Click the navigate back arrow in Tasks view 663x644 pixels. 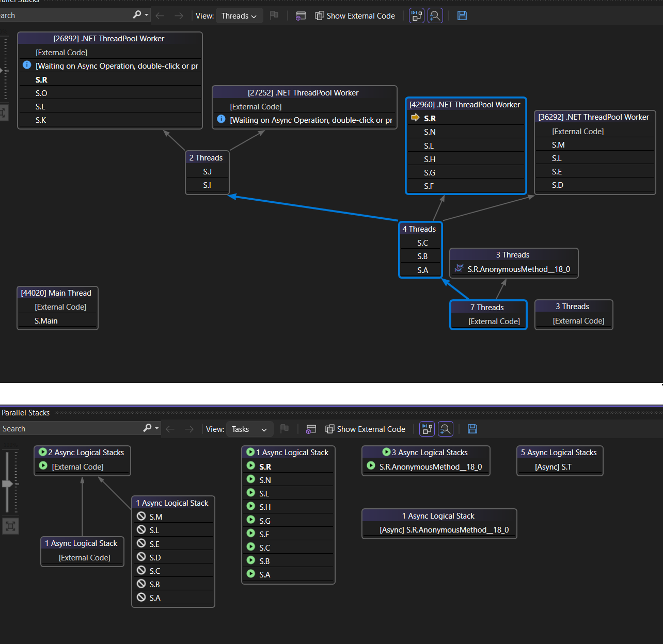170,429
